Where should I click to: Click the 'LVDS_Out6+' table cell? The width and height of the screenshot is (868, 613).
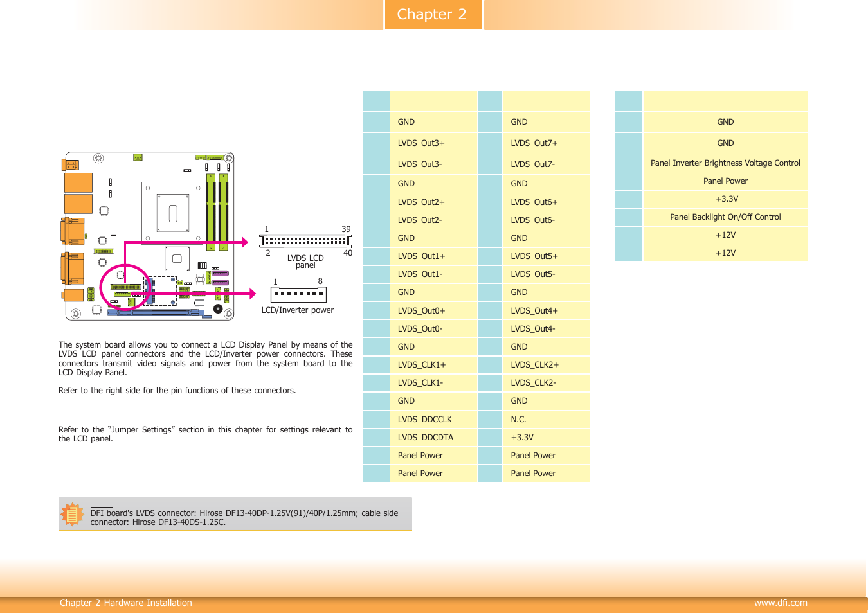547,202
